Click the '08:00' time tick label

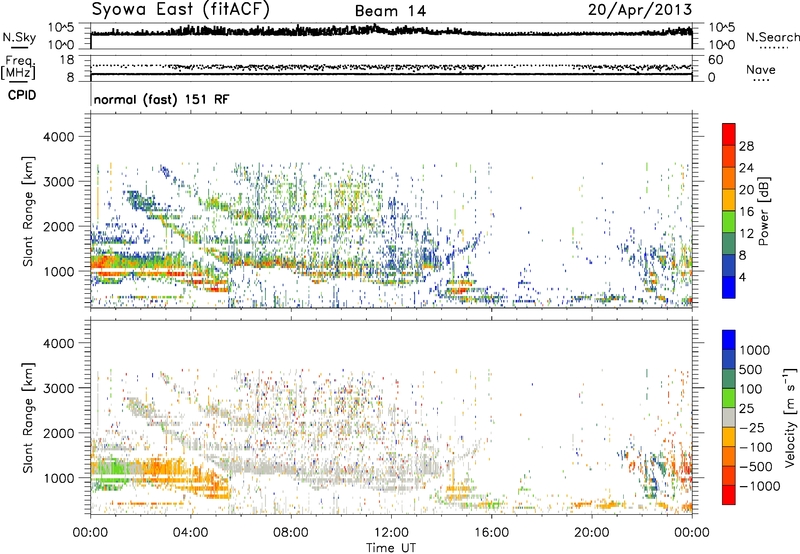(x=290, y=533)
